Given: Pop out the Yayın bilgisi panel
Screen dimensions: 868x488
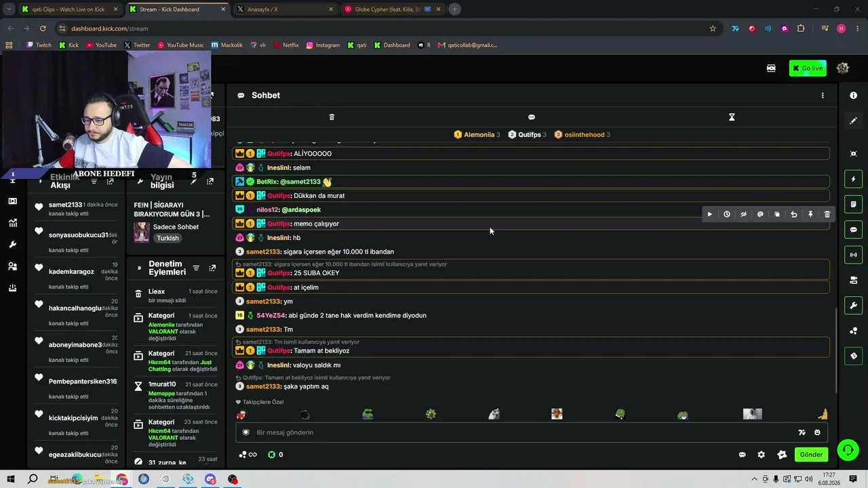Looking at the screenshot, I should [x=210, y=181].
